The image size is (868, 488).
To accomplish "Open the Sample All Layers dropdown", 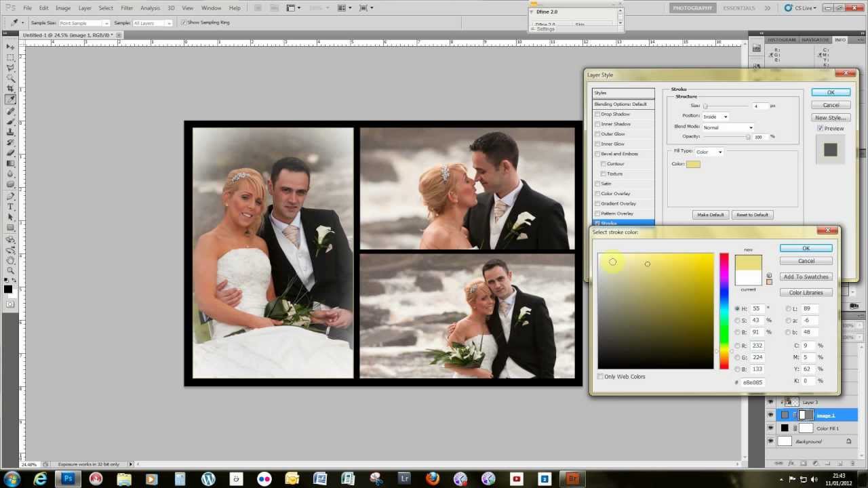I will (152, 23).
